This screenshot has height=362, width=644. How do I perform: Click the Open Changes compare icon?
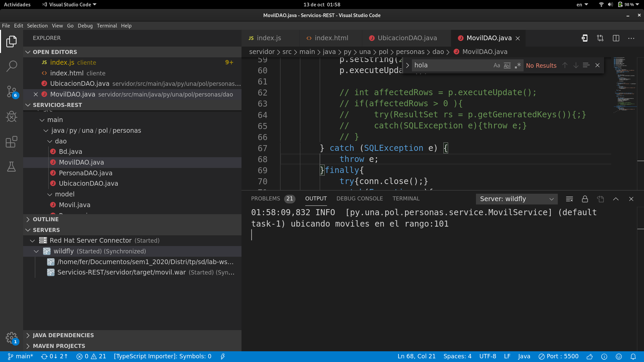(x=600, y=38)
